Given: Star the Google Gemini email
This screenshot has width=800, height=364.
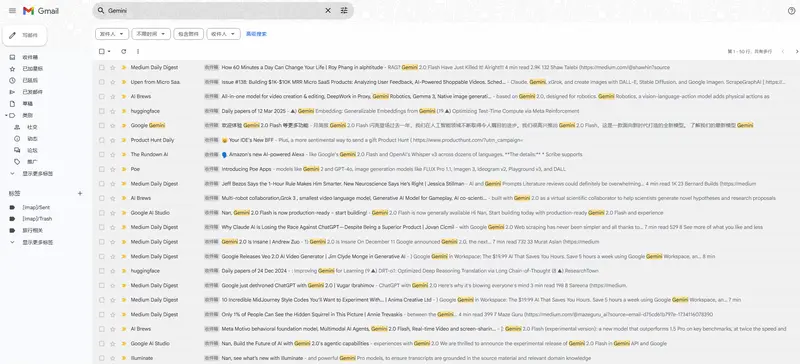Looking at the screenshot, I should point(113,125).
